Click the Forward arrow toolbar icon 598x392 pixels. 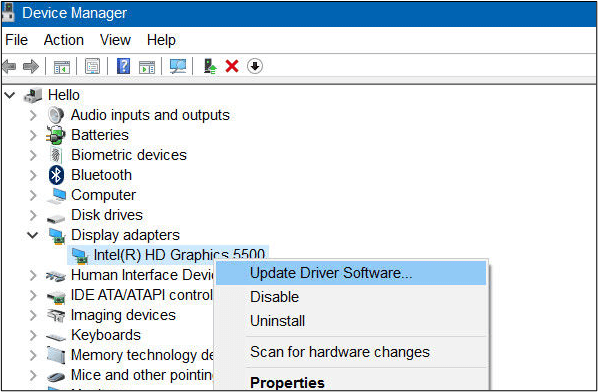click(x=31, y=67)
